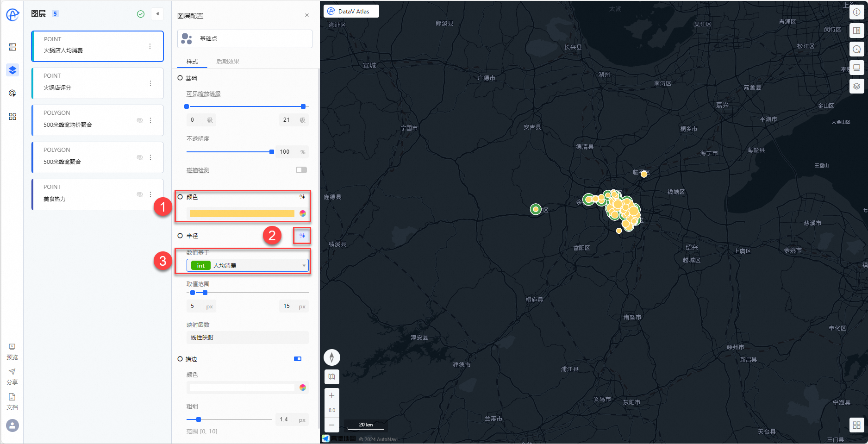868x444 pixels.
Task: Open the interaction sidebar icon
Action: (x=12, y=93)
